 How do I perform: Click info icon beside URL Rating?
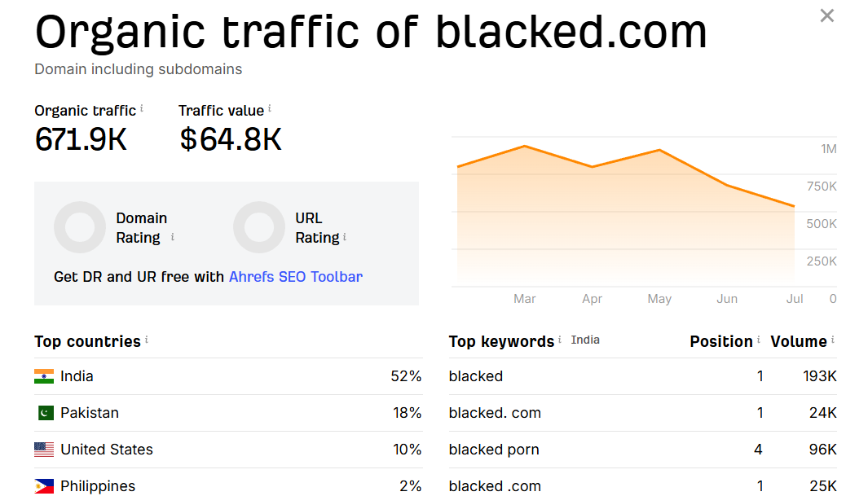pyautogui.click(x=344, y=237)
